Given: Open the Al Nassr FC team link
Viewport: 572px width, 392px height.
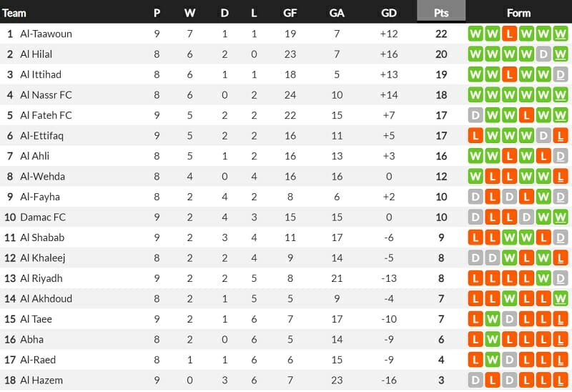Looking at the screenshot, I should (46, 95).
